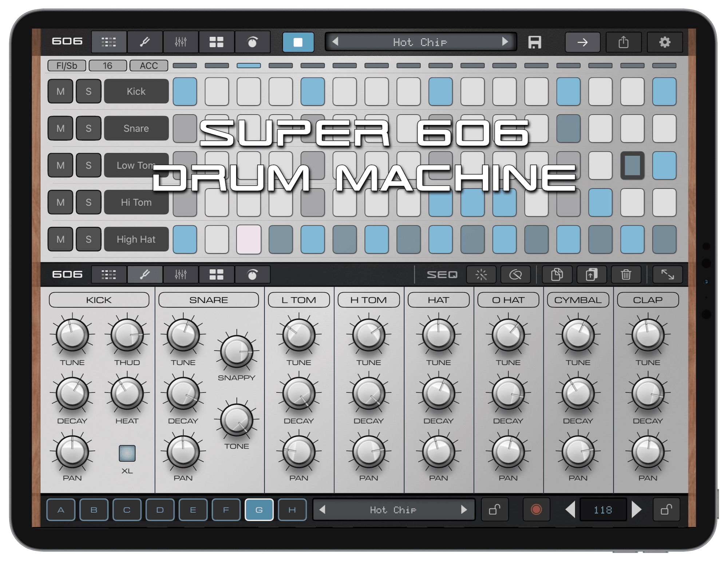
Task: Select pattern bank C
Action: (x=127, y=510)
